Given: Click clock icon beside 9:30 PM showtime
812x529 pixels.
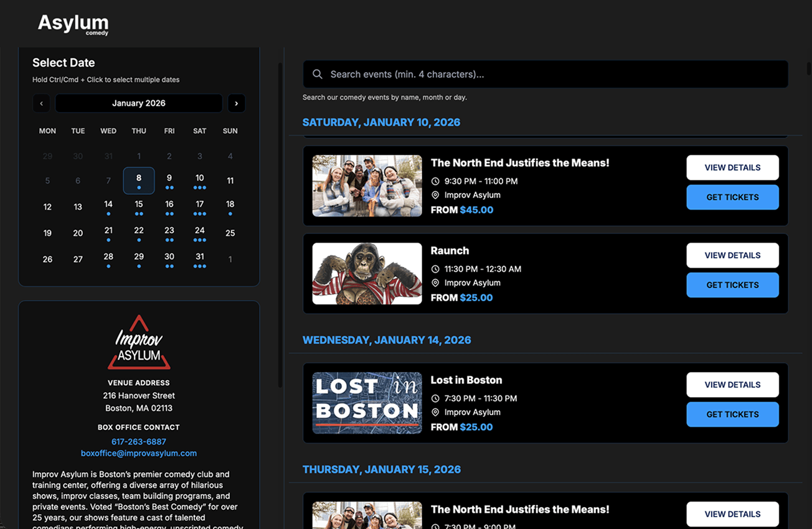Looking at the screenshot, I should 435,181.
